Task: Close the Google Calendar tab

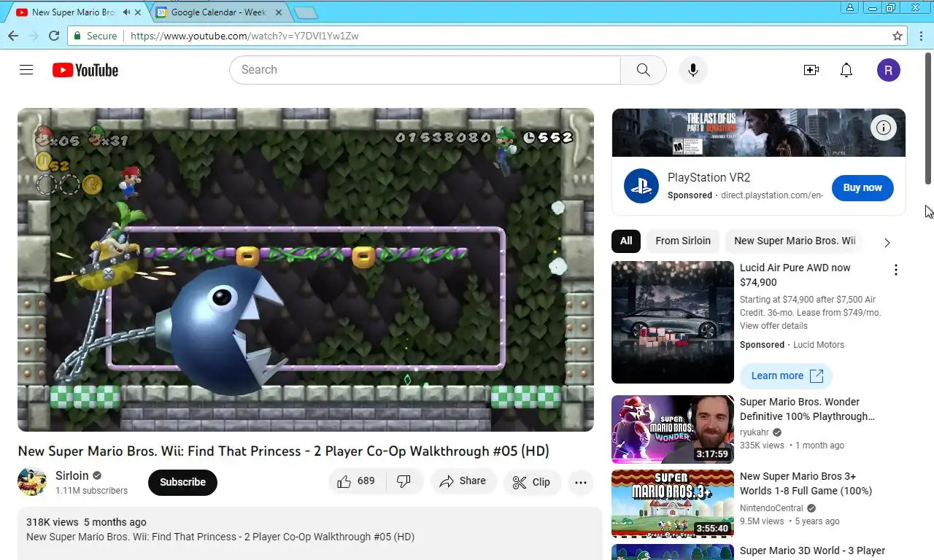Action: [279, 12]
